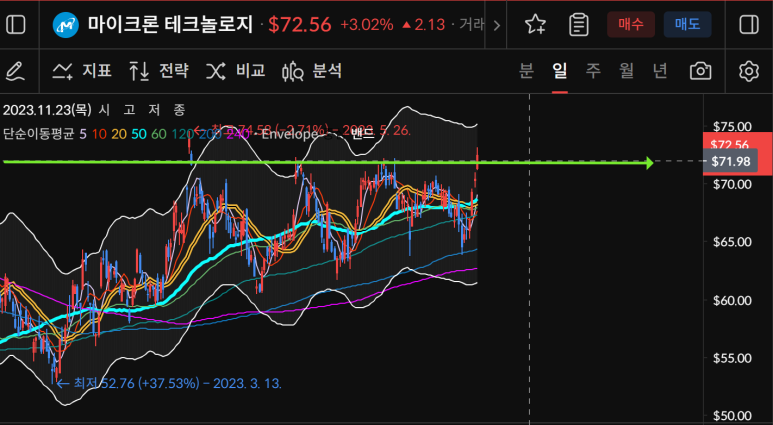
Task: Switch chart to 주 weekly interval
Action: [593, 71]
